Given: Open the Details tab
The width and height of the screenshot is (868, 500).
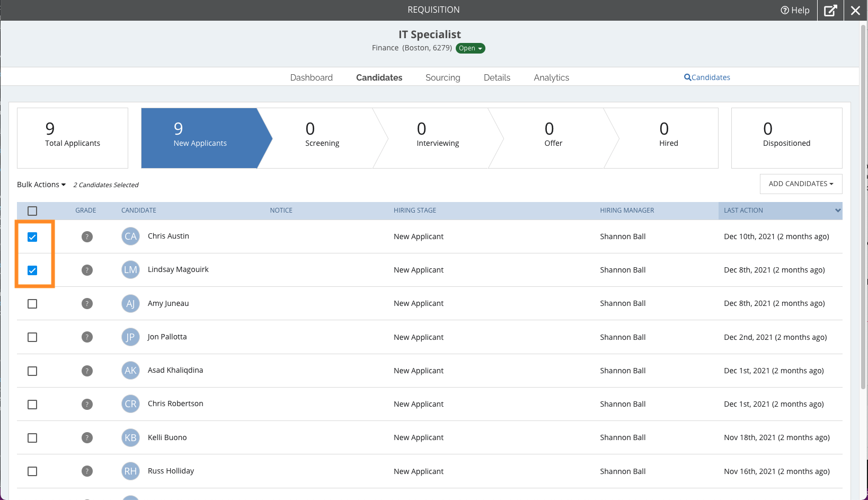Looking at the screenshot, I should click(497, 77).
